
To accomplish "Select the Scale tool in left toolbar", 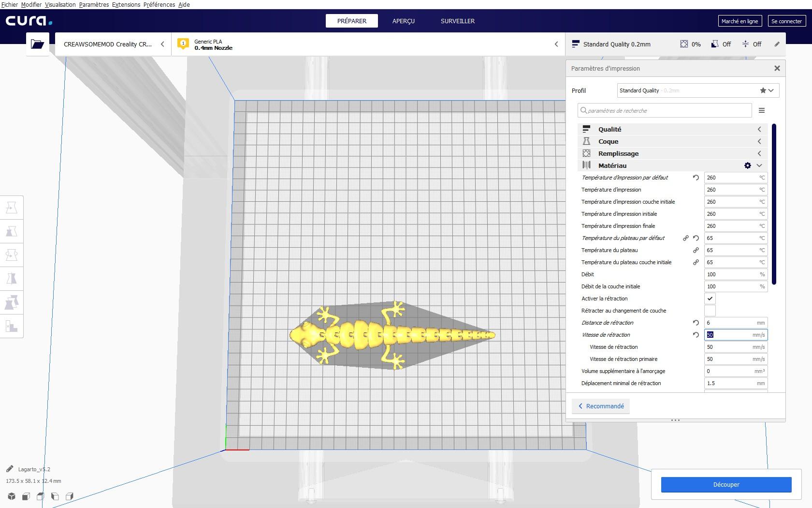I will point(12,231).
